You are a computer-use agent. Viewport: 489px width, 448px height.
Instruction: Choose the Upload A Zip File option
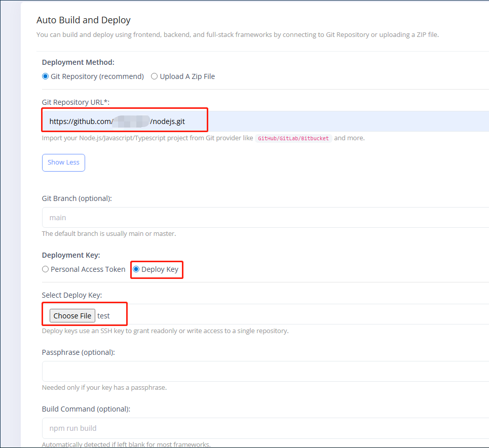tap(154, 76)
